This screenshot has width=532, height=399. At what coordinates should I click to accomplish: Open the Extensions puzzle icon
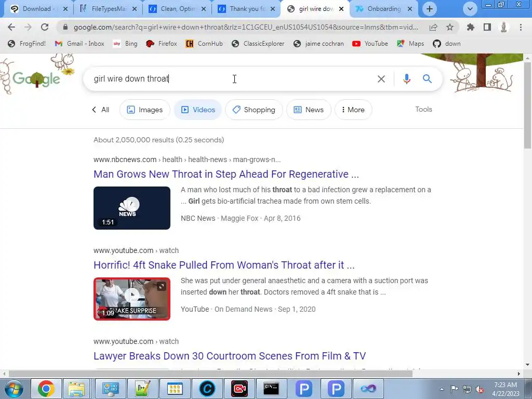pyautogui.click(x=470, y=27)
